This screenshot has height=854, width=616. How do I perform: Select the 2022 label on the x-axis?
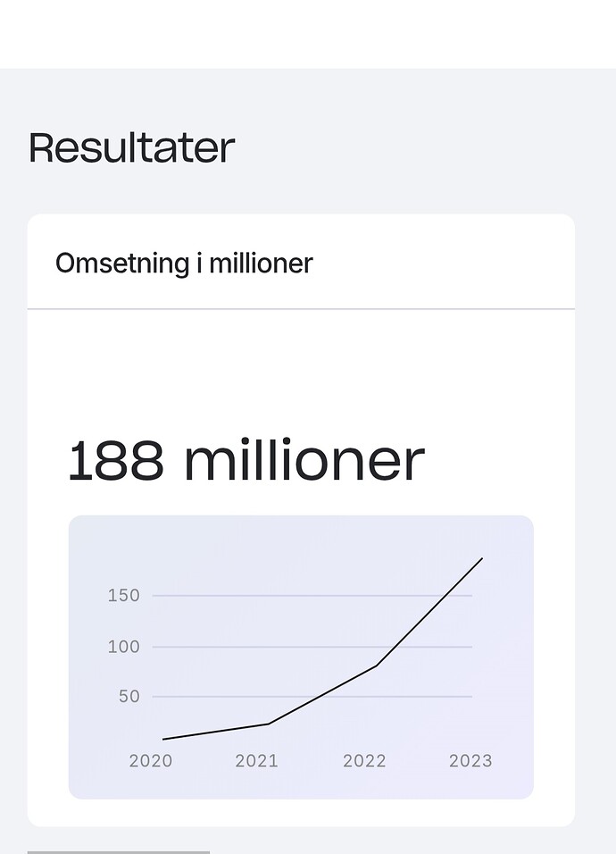pos(364,761)
